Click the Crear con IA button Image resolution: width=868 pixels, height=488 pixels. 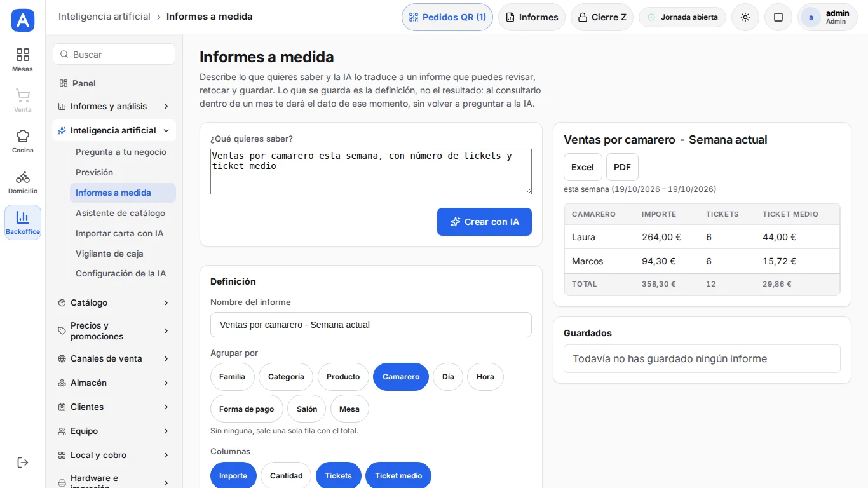[x=484, y=222]
